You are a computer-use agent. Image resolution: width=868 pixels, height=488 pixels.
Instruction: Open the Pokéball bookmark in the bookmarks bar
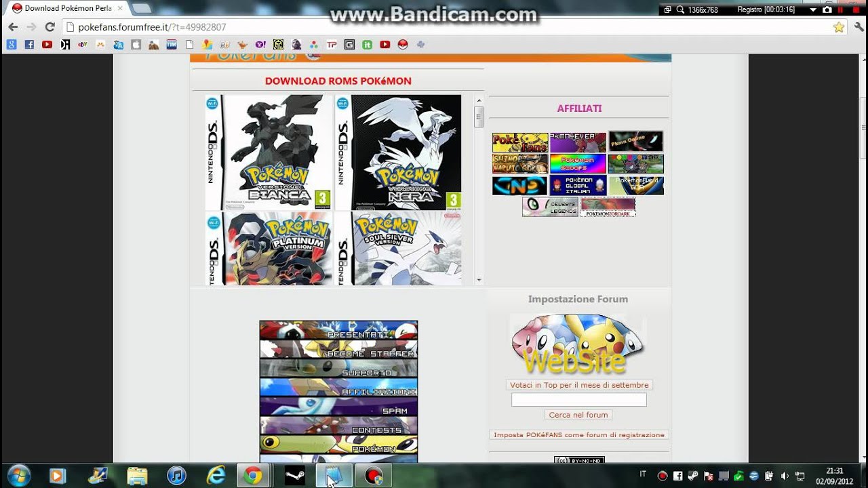tap(403, 45)
